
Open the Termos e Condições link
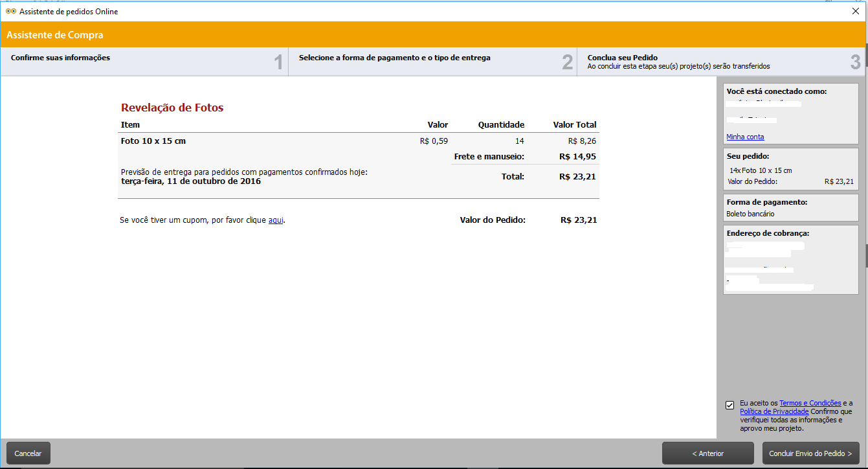(810, 403)
